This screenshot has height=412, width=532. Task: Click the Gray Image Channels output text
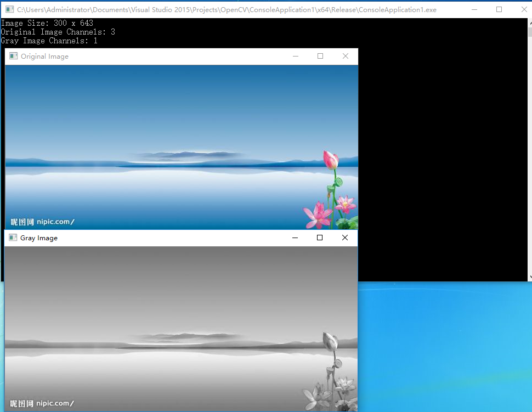click(x=48, y=40)
